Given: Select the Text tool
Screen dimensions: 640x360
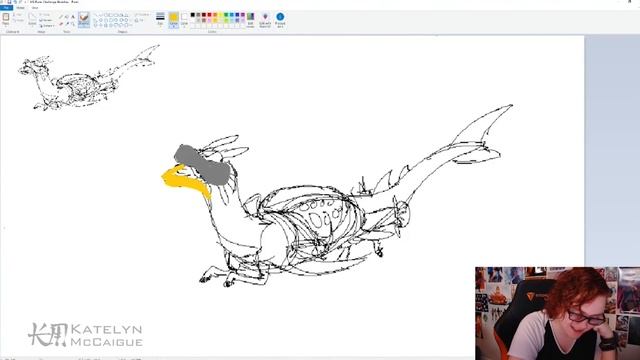Looking at the screenshot, I should click(73, 17).
